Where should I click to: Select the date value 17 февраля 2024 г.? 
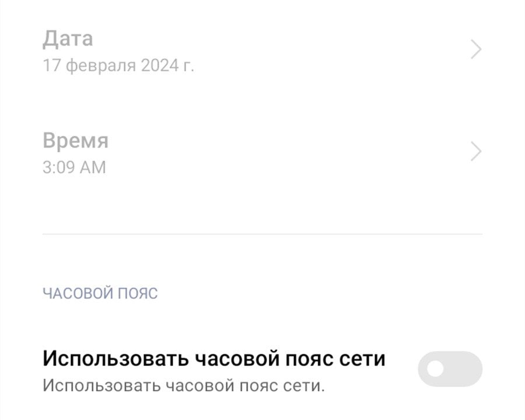(118, 65)
